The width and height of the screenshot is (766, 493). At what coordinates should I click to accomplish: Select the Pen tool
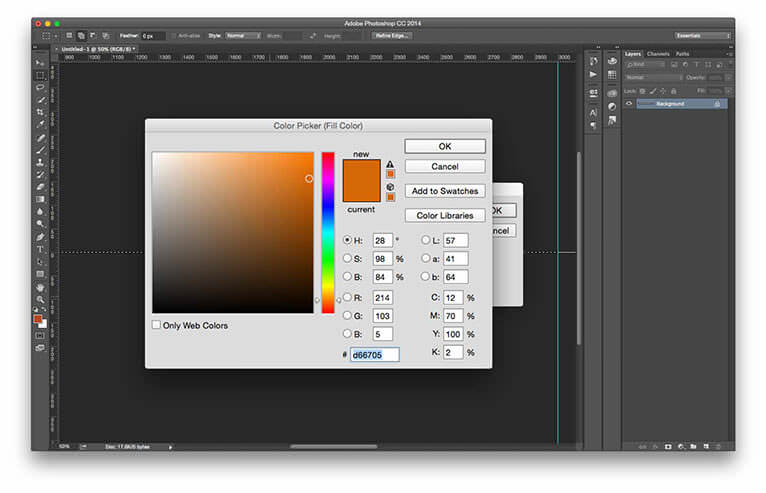click(40, 237)
